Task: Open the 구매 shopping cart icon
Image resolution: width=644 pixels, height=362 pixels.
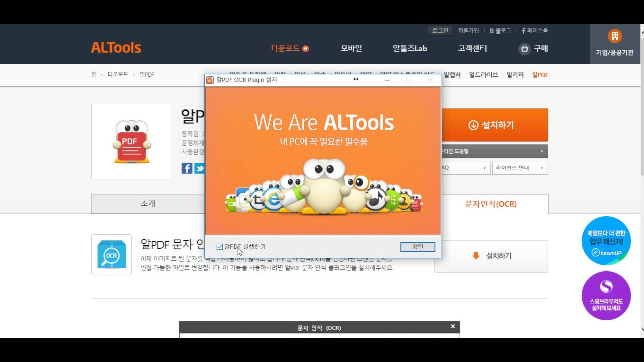Action: click(525, 49)
